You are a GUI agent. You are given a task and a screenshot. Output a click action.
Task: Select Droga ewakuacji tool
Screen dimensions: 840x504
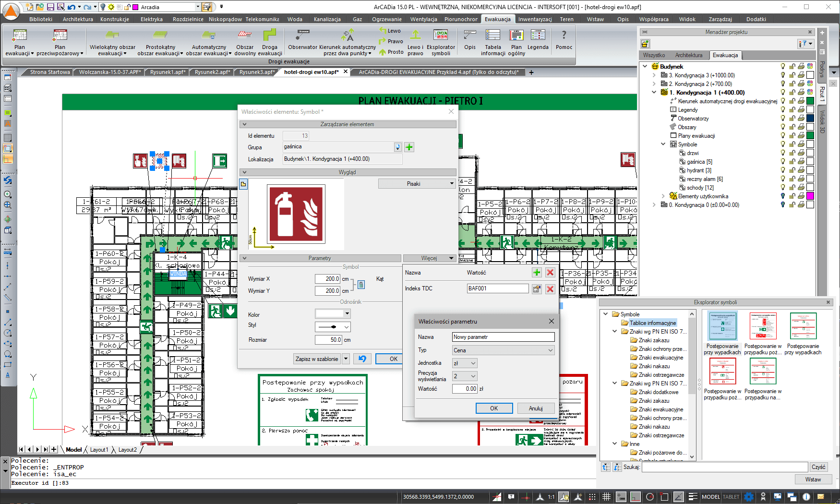point(270,42)
